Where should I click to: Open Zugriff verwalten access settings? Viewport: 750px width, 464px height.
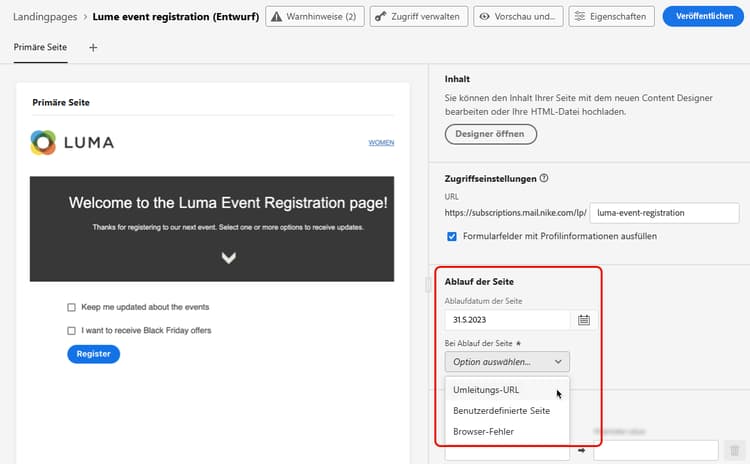(x=419, y=16)
